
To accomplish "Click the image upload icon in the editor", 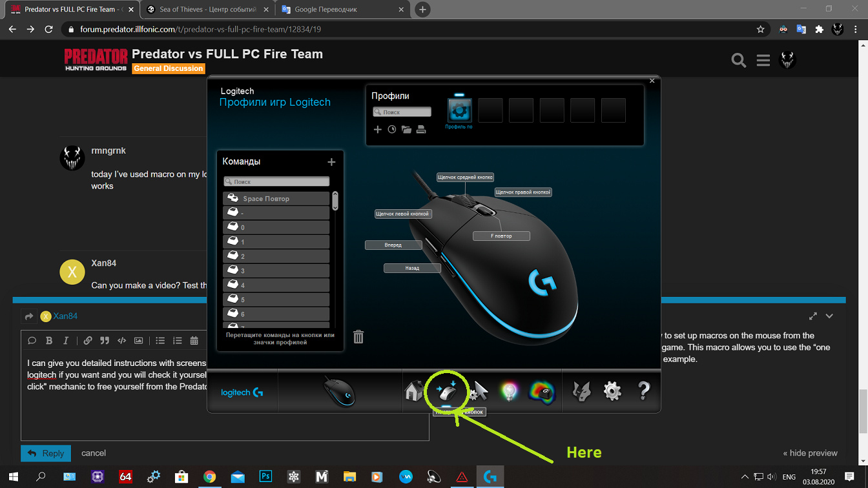I will point(138,341).
